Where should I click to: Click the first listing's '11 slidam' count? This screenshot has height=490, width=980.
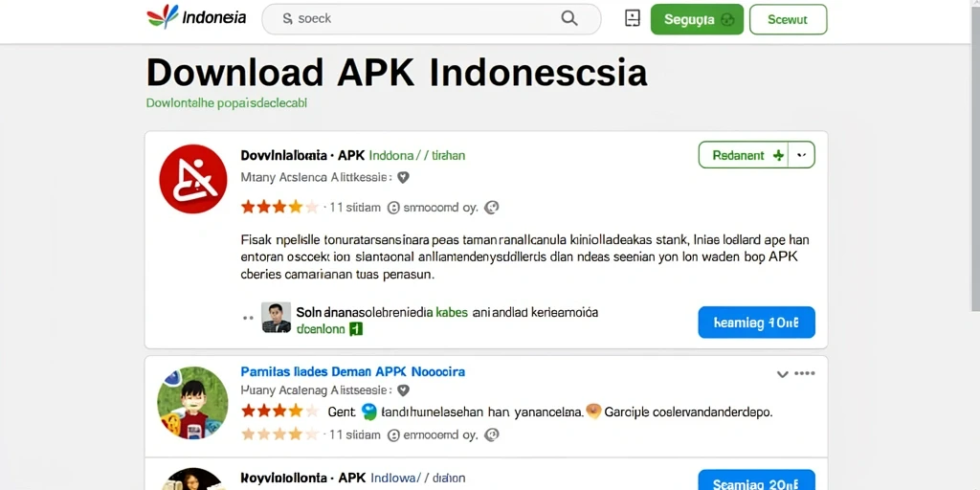click(x=354, y=208)
